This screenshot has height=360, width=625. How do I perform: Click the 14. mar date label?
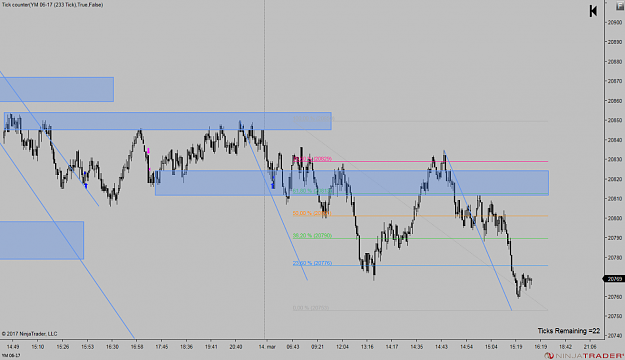tap(267, 347)
